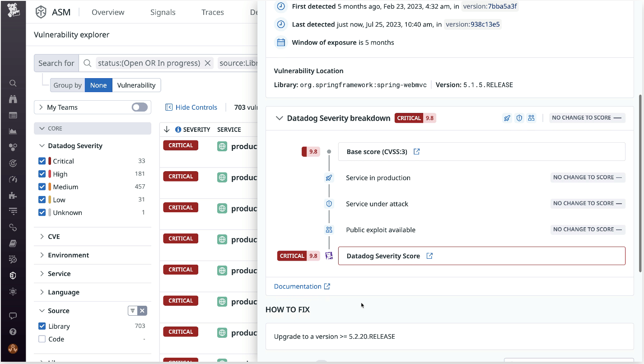Viewport: 644px width, 364px height.
Task: Uncheck the Medium severity checkbox
Action: 42,187
